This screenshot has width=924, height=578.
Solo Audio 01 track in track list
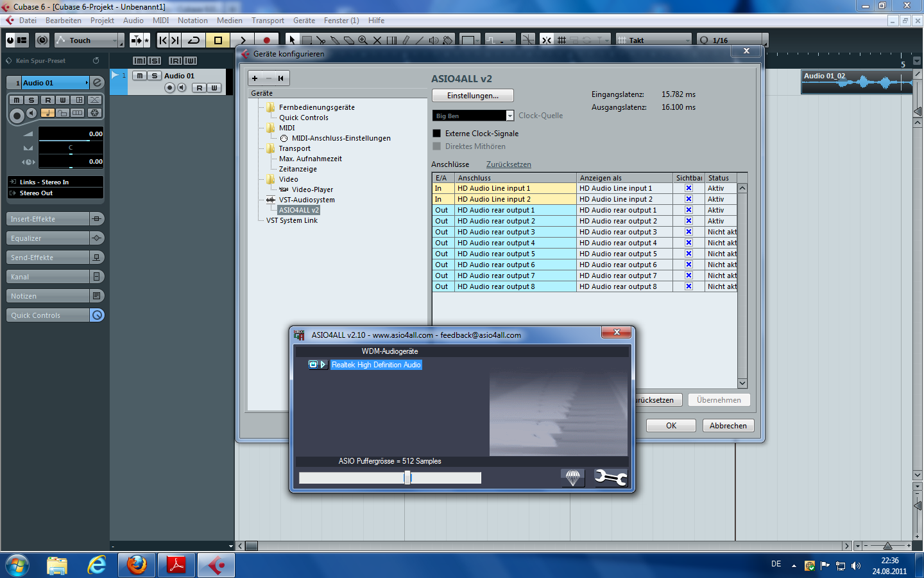tap(154, 76)
